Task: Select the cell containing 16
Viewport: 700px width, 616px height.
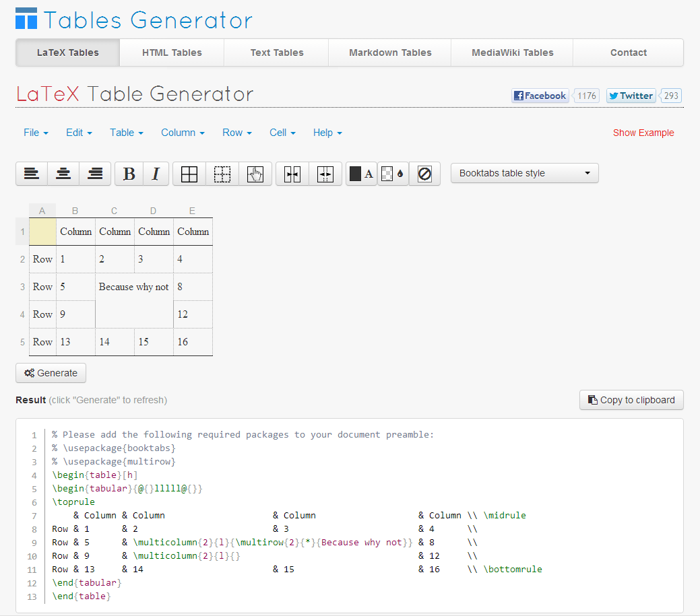Action: (x=193, y=342)
